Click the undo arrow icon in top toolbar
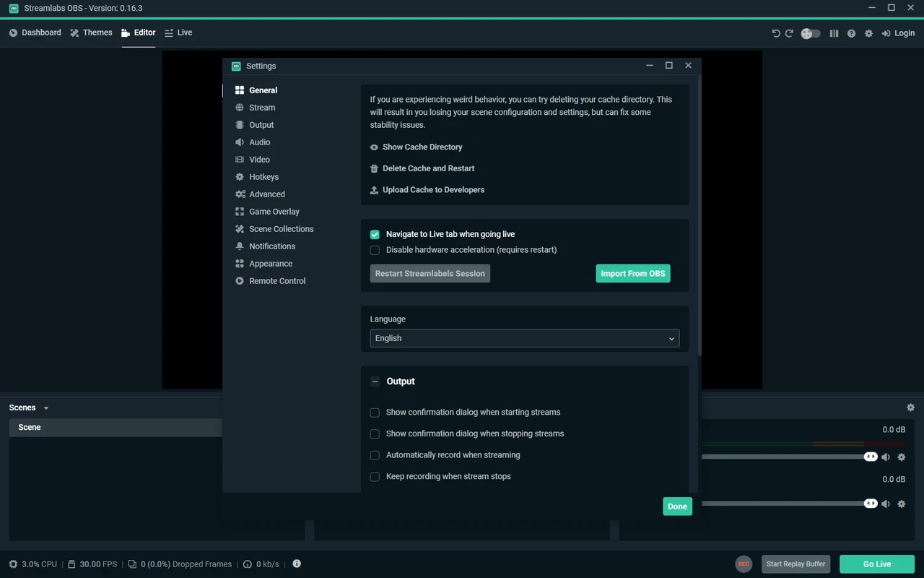Viewport: 924px width, 578px height. click(x=776, y=33)
